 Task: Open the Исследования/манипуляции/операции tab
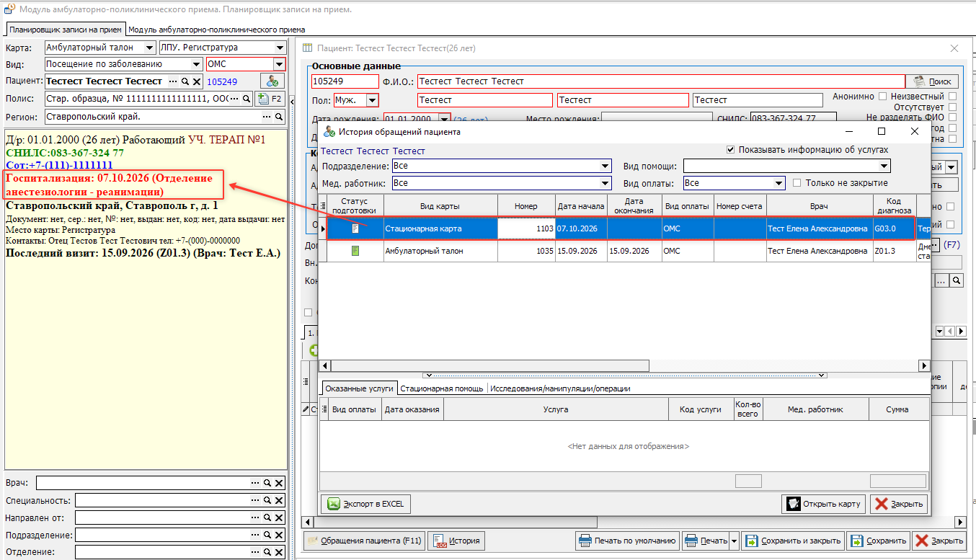coord(560,388)
